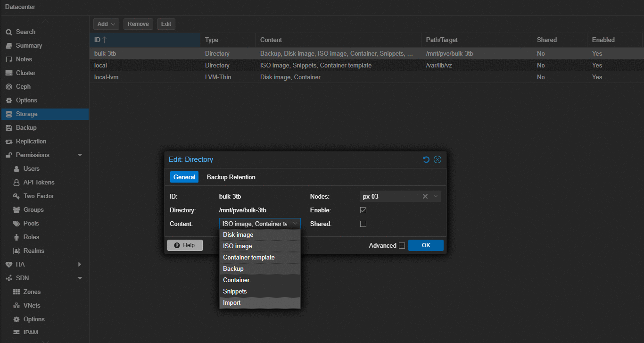Image resolution: width=644 pixels, height=343 pixels.
Task: Reset the Edit Directory dialog fields
Action: [426, 159]
